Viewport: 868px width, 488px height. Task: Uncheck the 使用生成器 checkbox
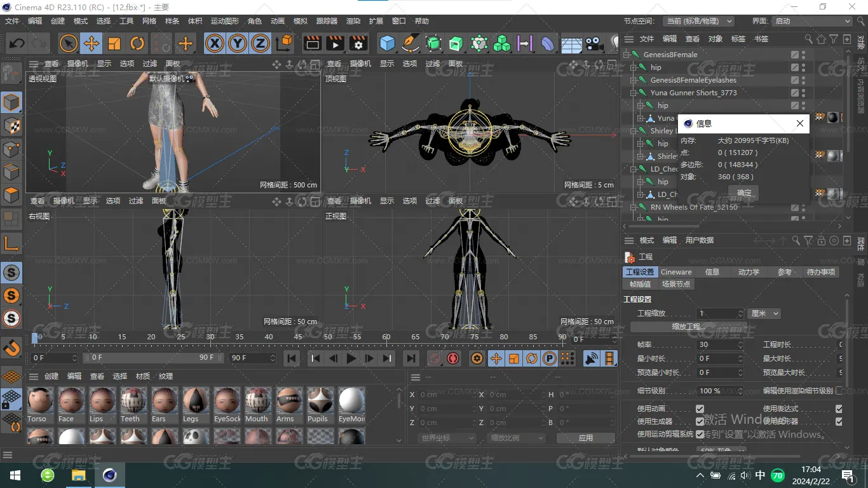(x=700, y=421)
